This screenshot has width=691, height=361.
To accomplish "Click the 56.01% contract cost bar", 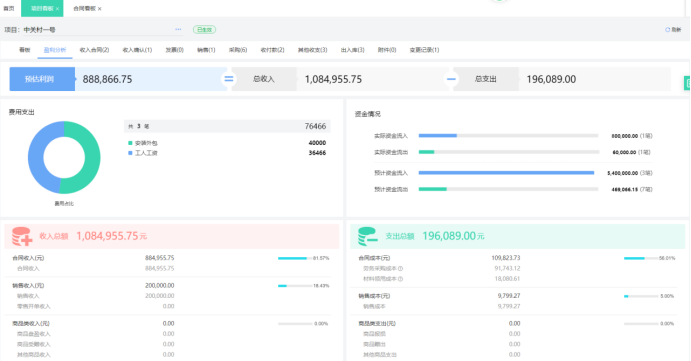I will [641, 258].
